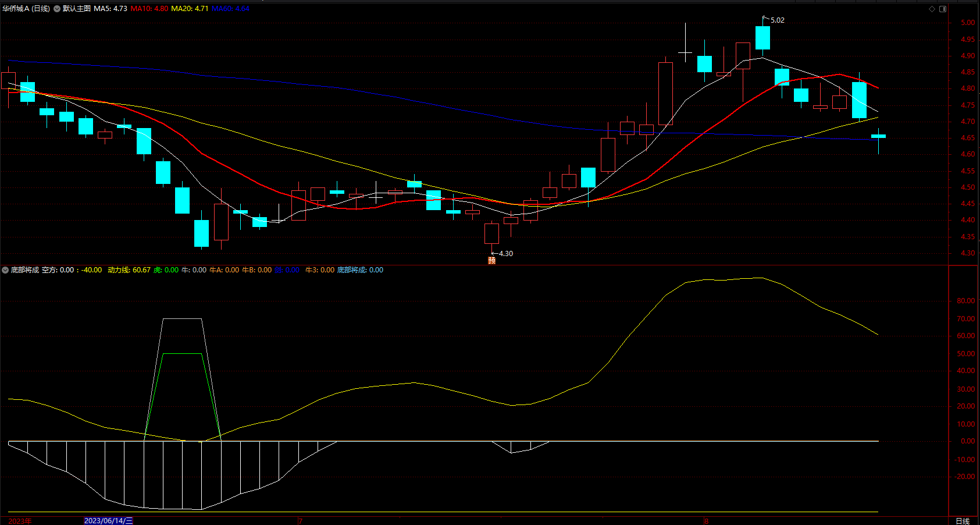Click the 预 forecast marker below the 4.30 low

pos(491,261)
